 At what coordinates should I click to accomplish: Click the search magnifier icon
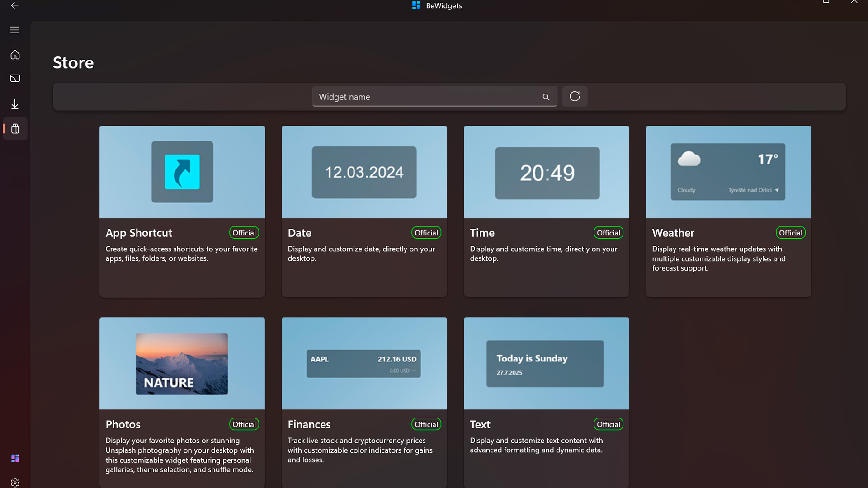coord(546,97)
